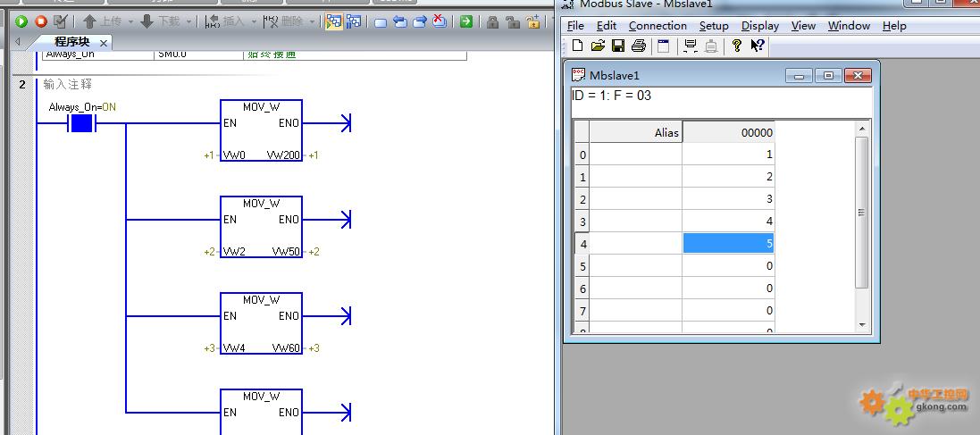The height and width of the screenshot is (435, 980).
Task: Select register row 1 value cell showing 2
Action: (729, 177)
